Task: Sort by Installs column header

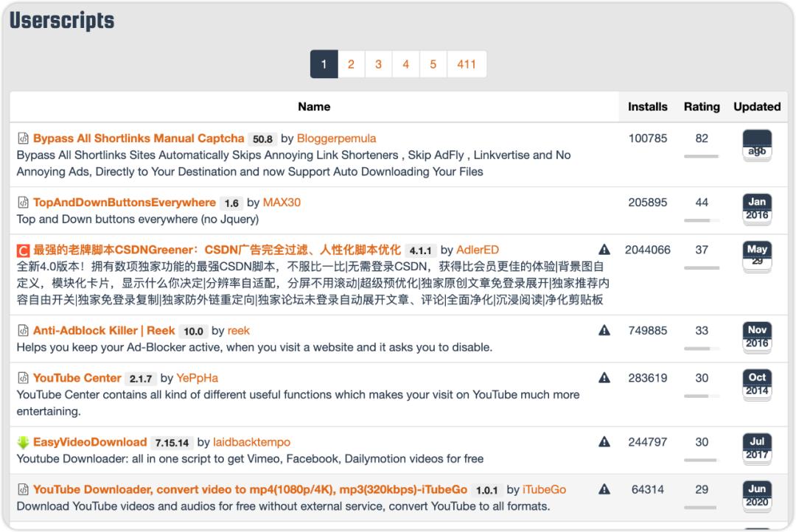Action: [x=647, y=107]
